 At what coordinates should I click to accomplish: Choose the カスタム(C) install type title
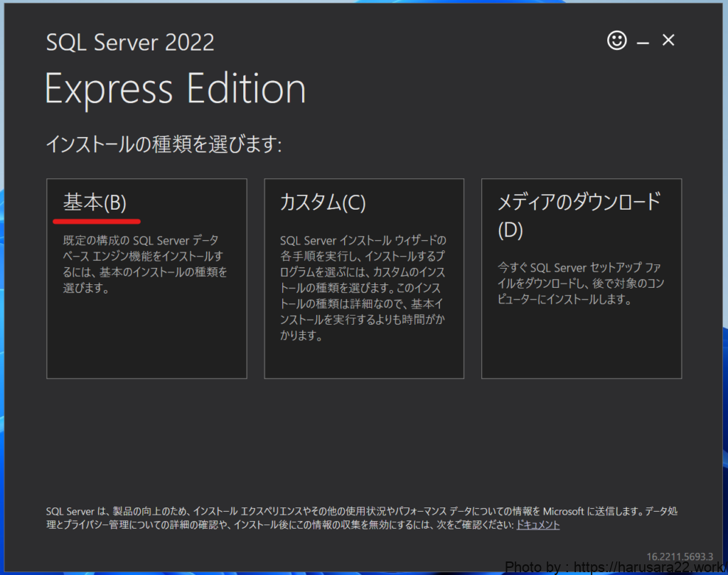pyautogui.click(x=323, y=203)
